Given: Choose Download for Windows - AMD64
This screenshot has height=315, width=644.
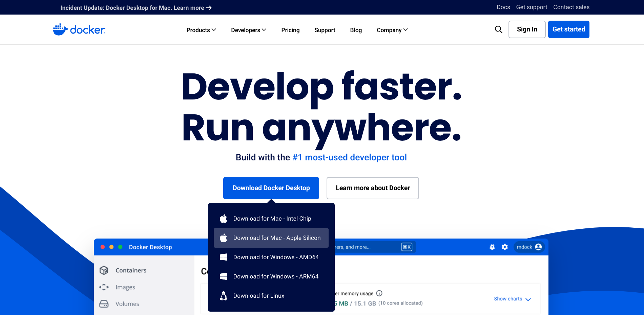Looking at the screenshot, I should click(x=271, y=257).
